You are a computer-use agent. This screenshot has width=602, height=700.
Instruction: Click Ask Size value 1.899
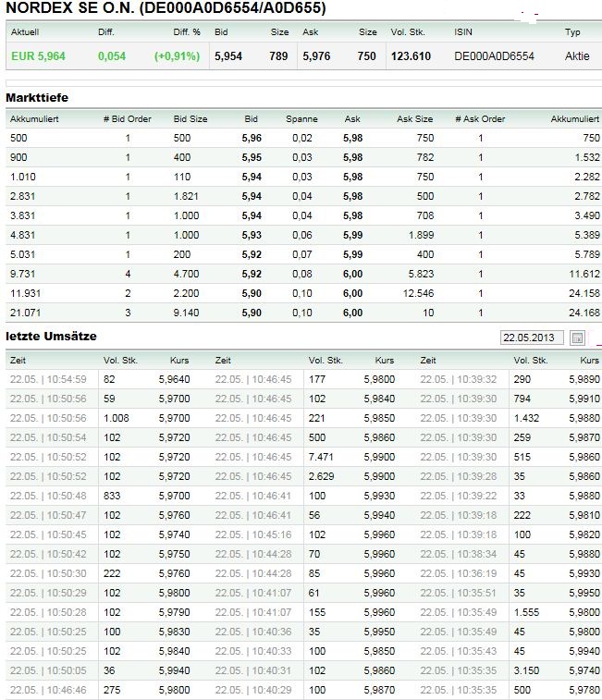coord(421,235)
